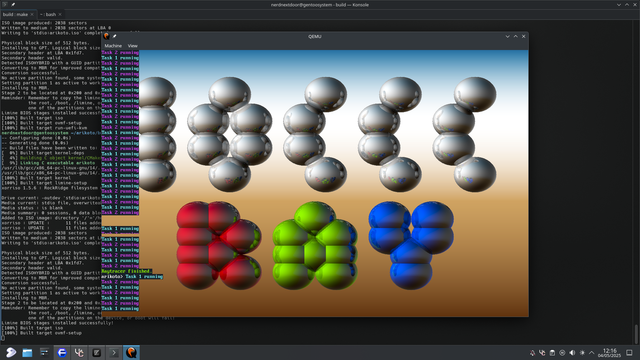Expand hidden system tray icons arrow
This screenshot has width=640, height=360.
(591, 353)
